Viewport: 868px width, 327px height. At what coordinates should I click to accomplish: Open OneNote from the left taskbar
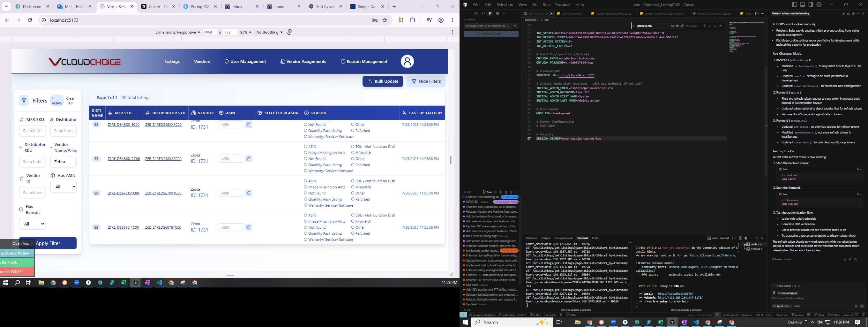coord(147,283)
